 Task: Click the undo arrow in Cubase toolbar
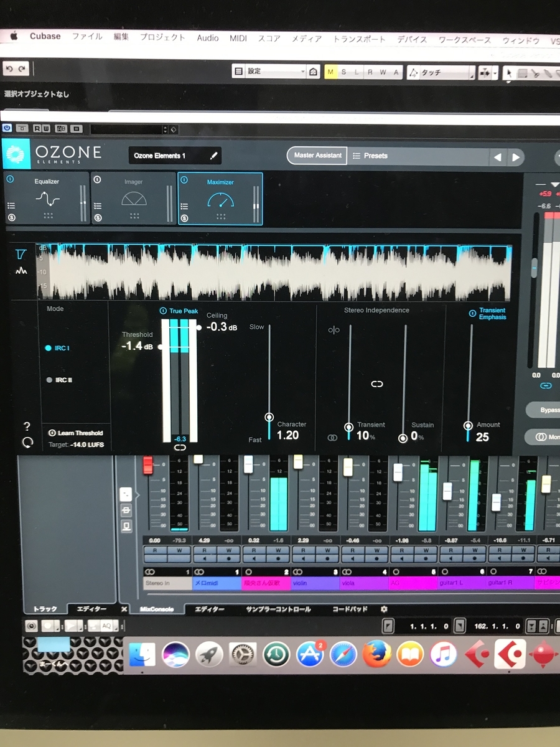(x=9, y=69)
